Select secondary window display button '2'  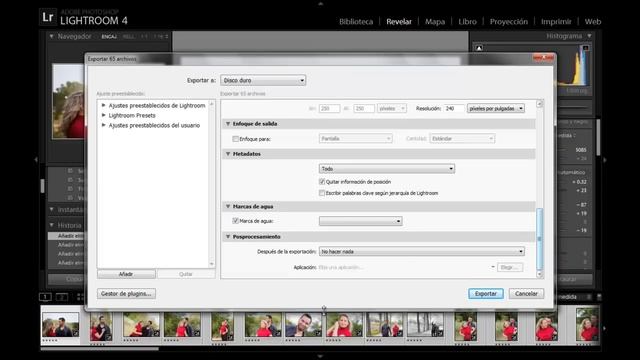click(x=62, y=297)
